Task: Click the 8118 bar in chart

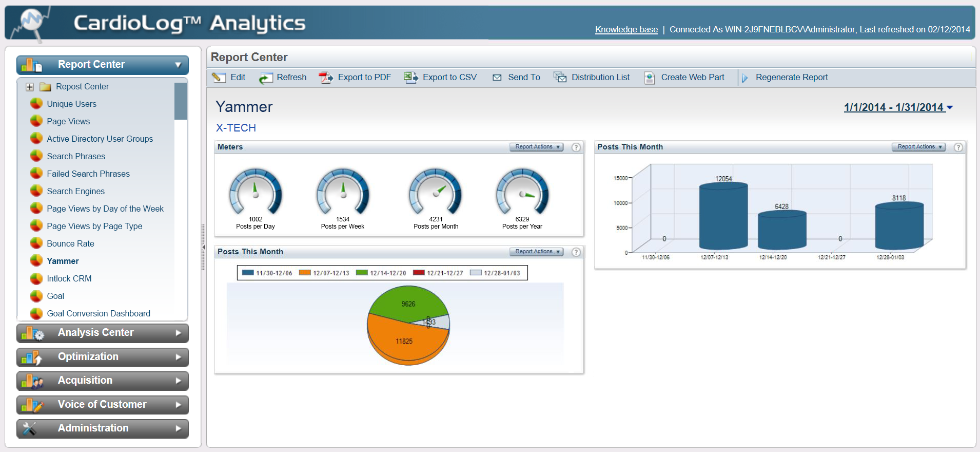Action: point(899,226)
